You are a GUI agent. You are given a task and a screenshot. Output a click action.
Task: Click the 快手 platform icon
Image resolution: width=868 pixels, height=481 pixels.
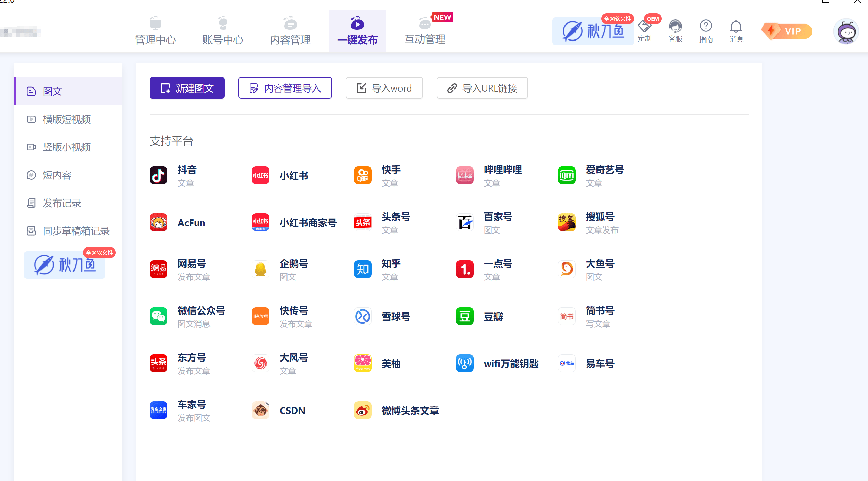363,176
